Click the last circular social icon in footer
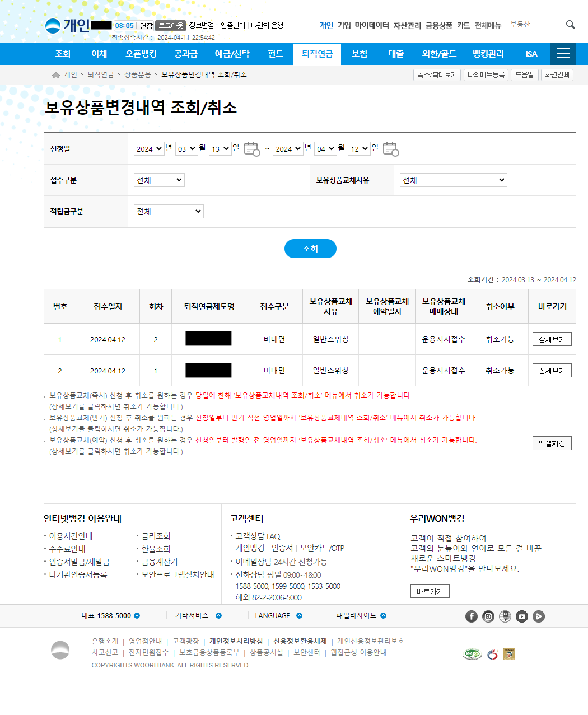The image size is (588, 715). [x=538, y=616]
